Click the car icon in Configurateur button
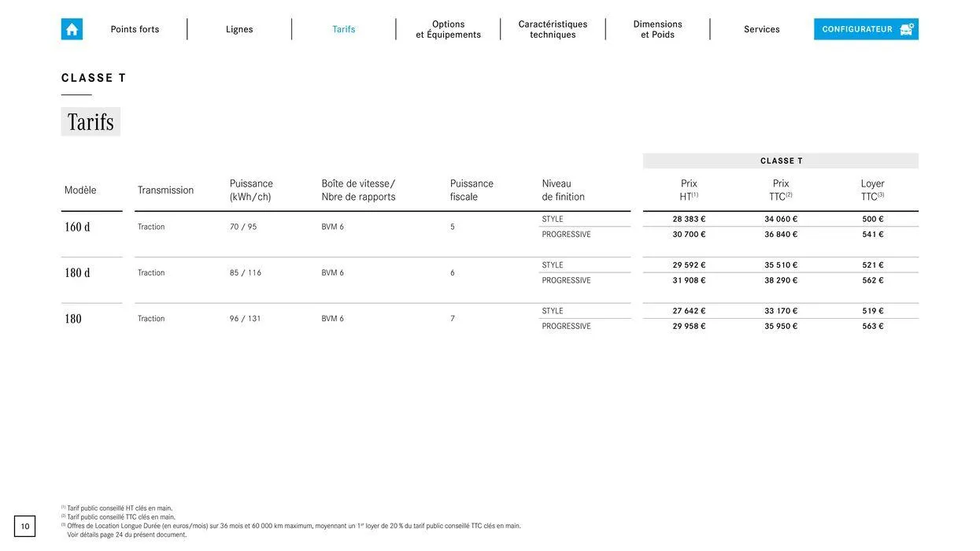The image size is (980, 551). click(x=907, y=29)
